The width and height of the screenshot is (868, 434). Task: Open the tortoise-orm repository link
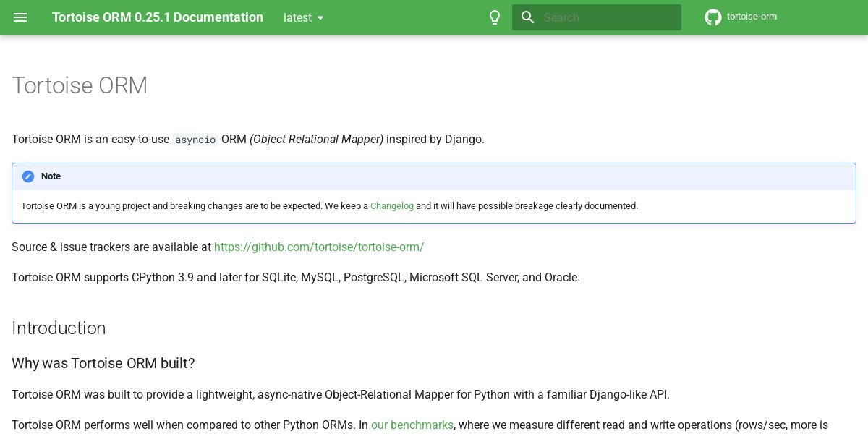coord(752,17)
